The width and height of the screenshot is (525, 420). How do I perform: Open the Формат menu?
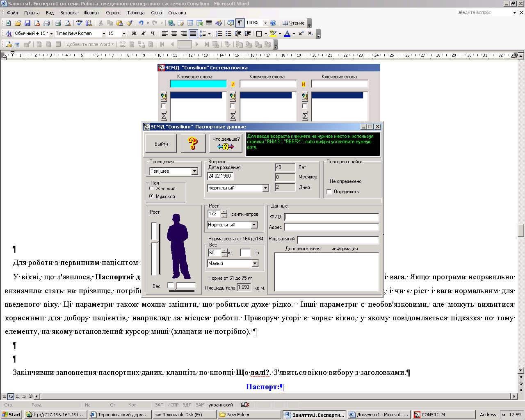[91, 13]
